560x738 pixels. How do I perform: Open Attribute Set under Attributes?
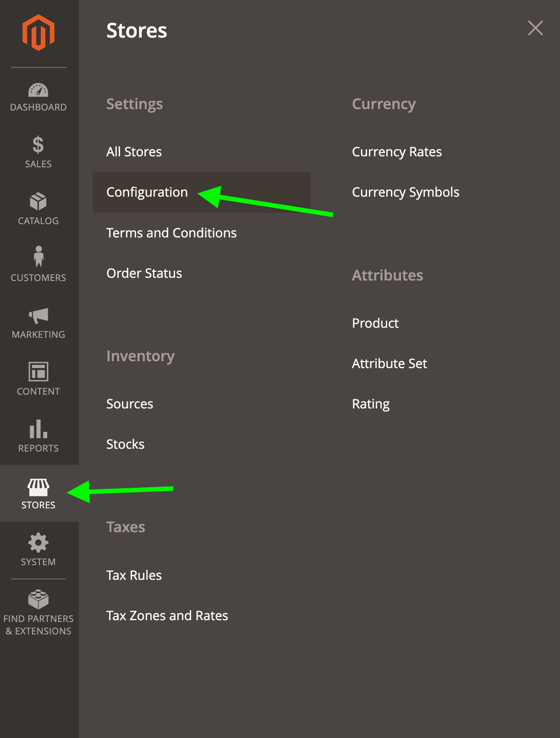(x=390, y=363)
